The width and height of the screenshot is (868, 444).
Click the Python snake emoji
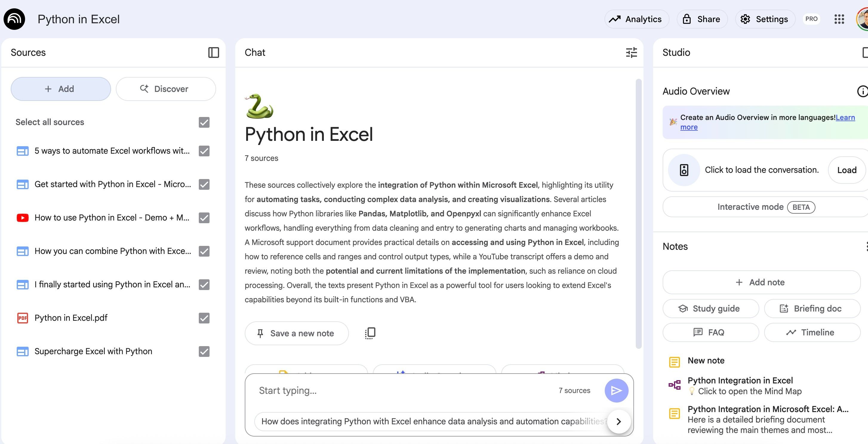[x=259, y=107]
